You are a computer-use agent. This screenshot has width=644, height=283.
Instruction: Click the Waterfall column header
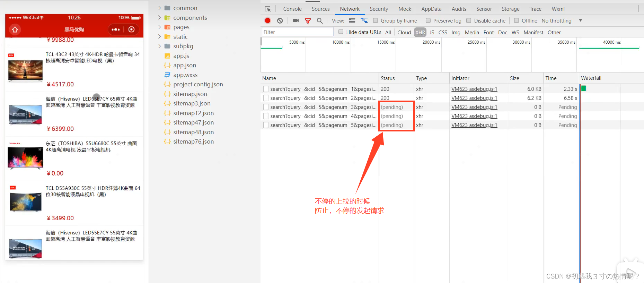pyautogui.click(x=611, y=78)
